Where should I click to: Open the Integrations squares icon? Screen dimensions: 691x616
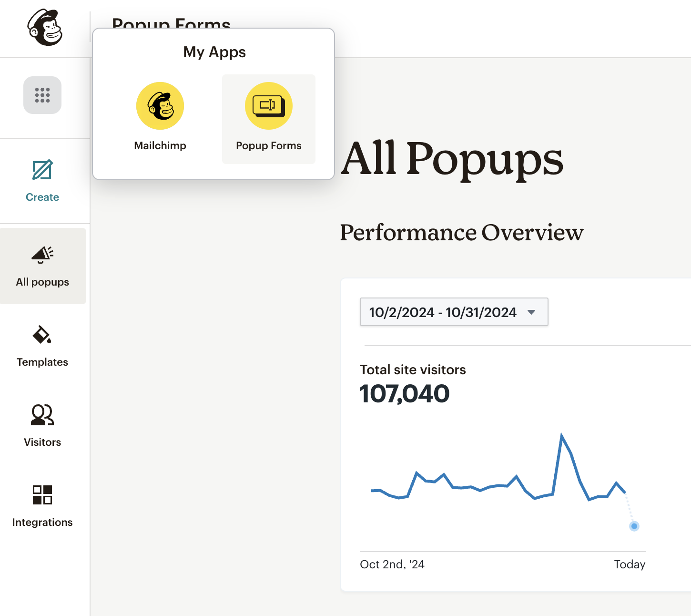tap(42, 495)
